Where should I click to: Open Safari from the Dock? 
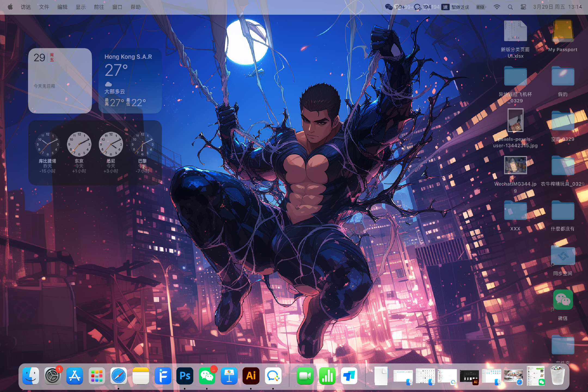pos(119,376)
